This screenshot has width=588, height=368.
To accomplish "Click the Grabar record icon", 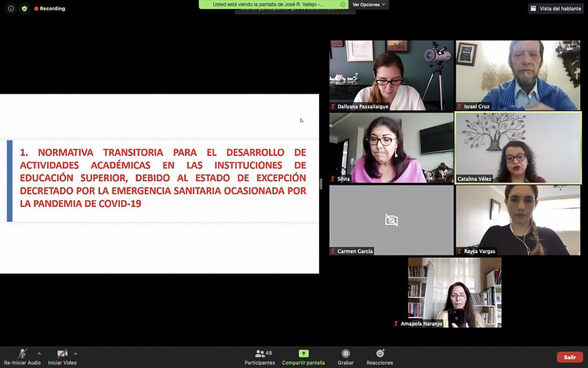I will [x=345, y=353].
